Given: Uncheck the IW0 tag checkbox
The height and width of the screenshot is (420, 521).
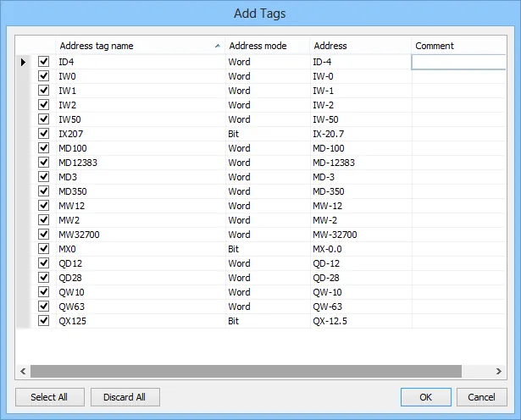Looking at the screenshot, I should (x=43, y=75).
